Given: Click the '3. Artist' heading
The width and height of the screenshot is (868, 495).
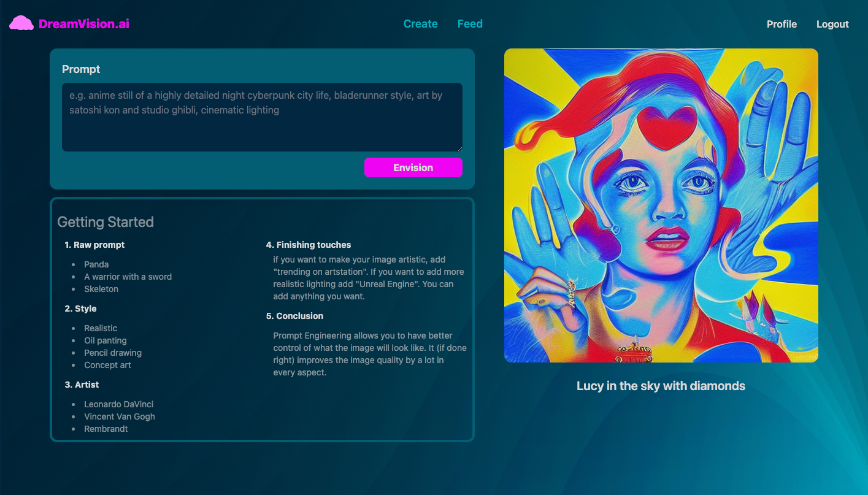Looking at the screenshot, I should tap(82, 385).
